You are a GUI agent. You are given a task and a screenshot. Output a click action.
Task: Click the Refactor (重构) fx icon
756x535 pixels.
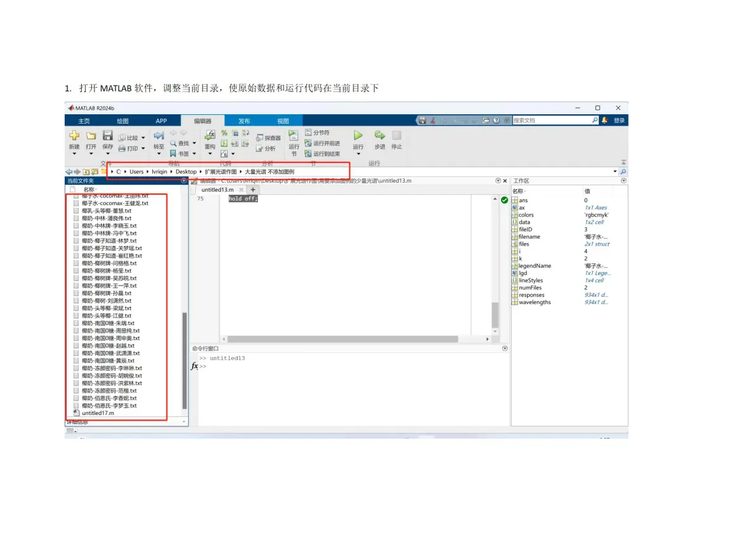210,135
